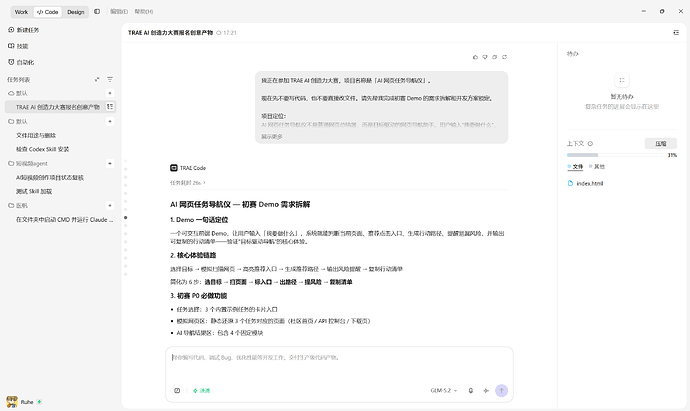Switch to the Design mode tab
The width and height of the screenshot is (690, 411).
[x=76, y=12]
